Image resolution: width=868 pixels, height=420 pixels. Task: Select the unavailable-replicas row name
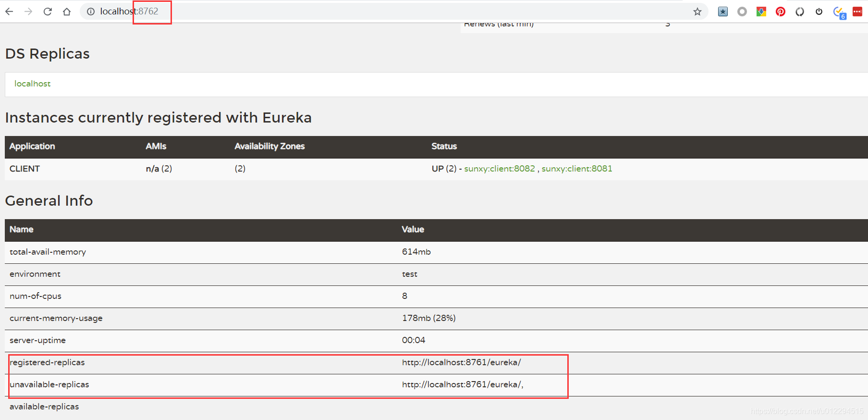click(49, 384)
